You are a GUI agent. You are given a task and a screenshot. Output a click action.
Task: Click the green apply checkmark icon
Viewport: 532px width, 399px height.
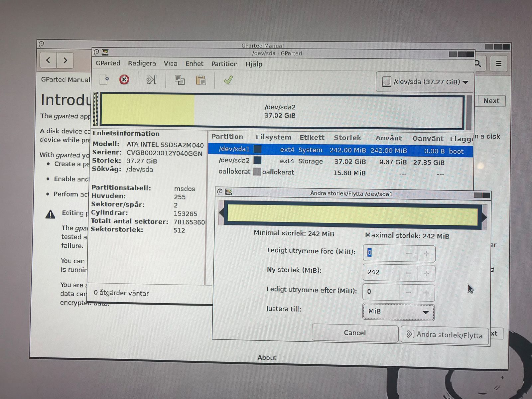click(x=228, y=80)
